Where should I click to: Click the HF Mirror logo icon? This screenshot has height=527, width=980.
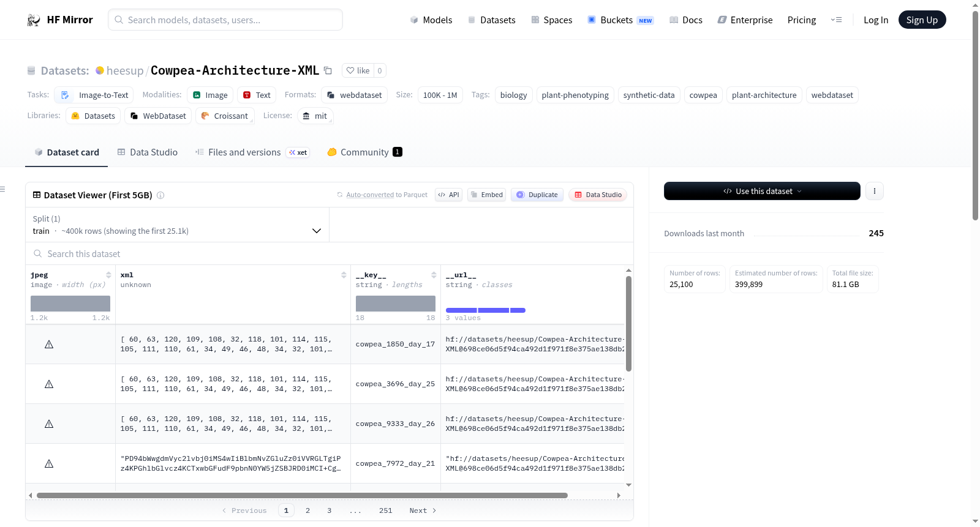click(x=34, y=20)
